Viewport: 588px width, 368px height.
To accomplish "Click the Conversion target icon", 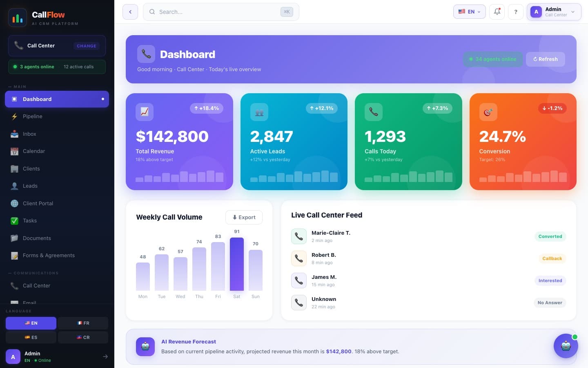I will (x=488, y=112).
